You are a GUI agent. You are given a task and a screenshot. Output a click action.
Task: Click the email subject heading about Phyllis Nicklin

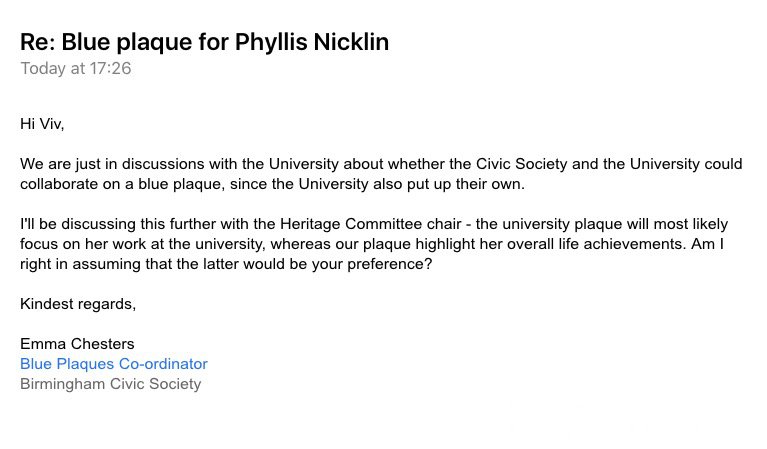204,42
